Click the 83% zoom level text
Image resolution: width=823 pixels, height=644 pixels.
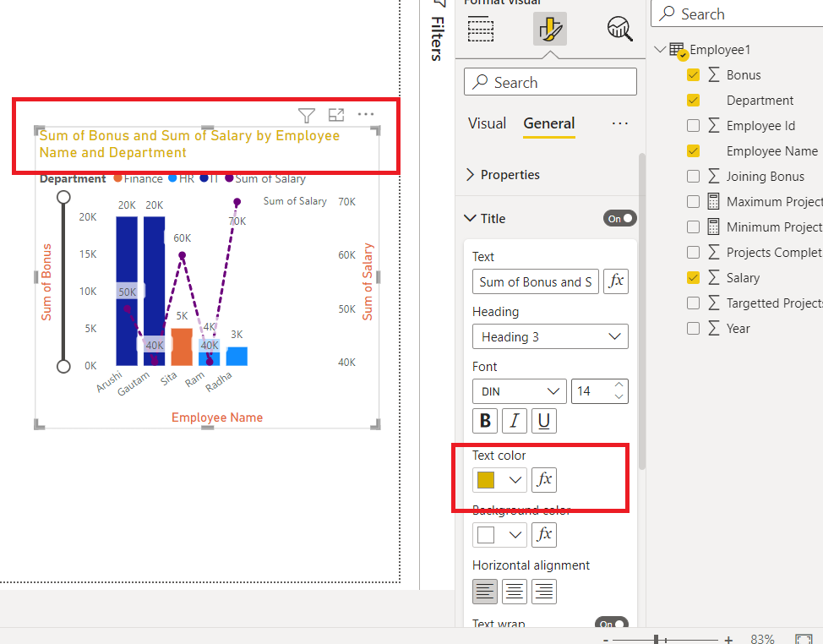[x=762, y=639]
